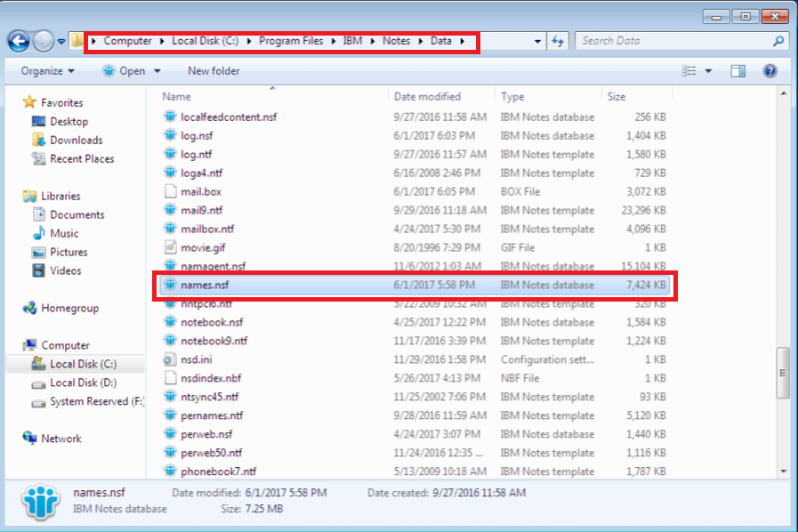Click the nsd.ini configuration file icon
Viewport: 798px width, 532px height.
[170, 359]
